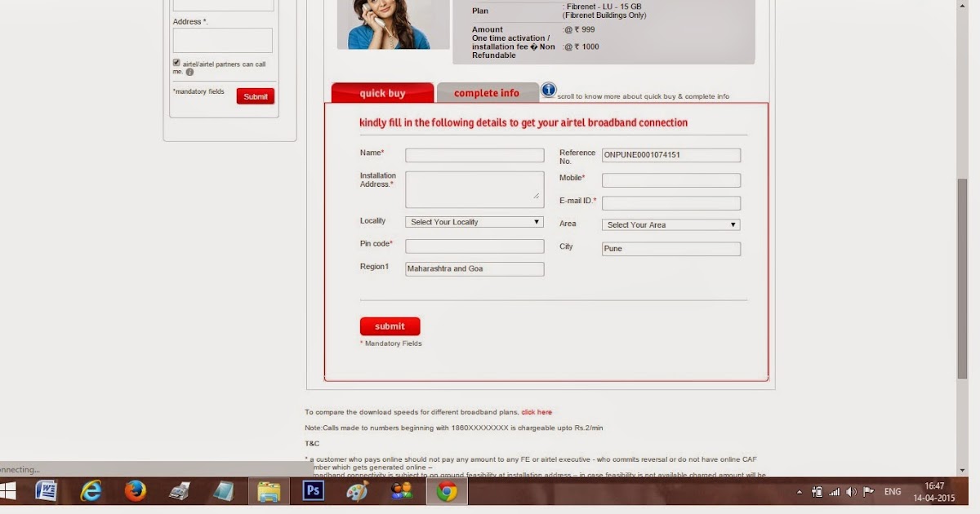Click the 'Note:Calls made to numbers' line
980x514 pixels.
pos(454,428)
